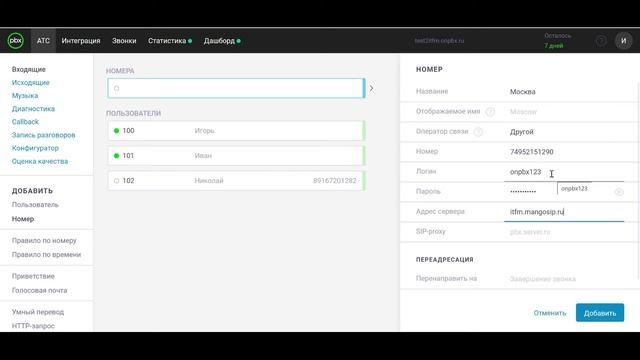The width and height of the screenshot is (640, 360).
Task: Select user 101 Иван row
Action: (x=236, y=156)
